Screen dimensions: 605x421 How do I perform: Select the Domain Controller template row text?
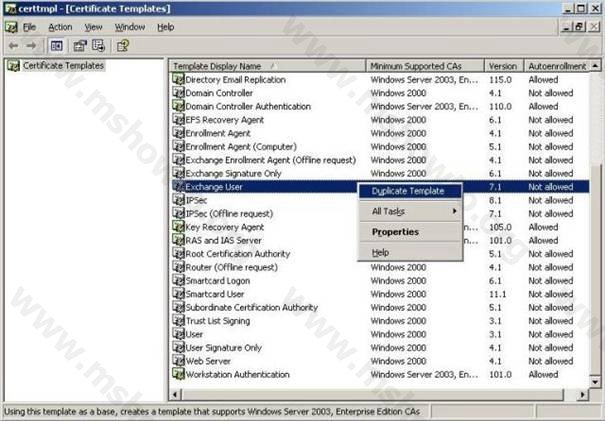(219, 93)
